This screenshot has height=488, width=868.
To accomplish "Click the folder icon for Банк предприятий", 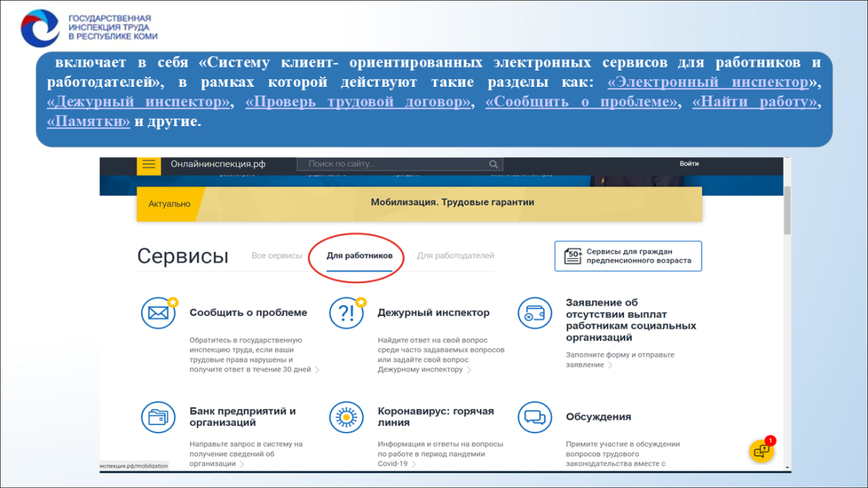I will [x=158, y=418].
